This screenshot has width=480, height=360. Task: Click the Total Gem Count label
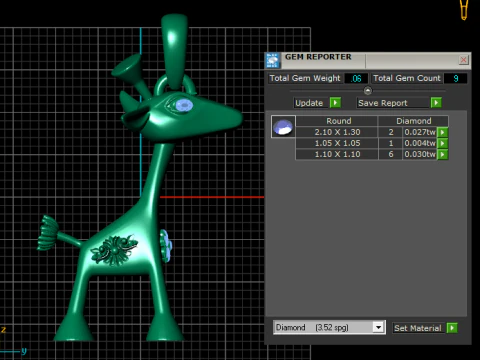point(407,78)
